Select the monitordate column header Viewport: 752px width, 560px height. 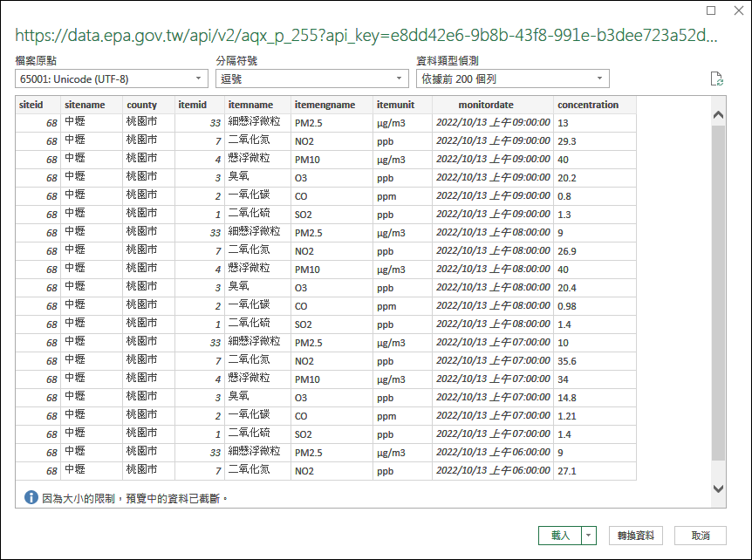tap(493, 105)
